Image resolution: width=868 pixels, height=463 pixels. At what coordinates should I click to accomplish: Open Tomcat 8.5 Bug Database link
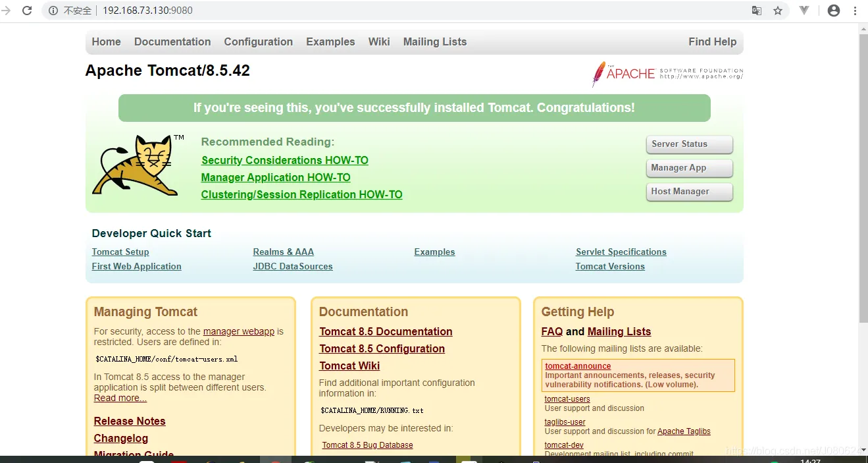pos(367,445)
